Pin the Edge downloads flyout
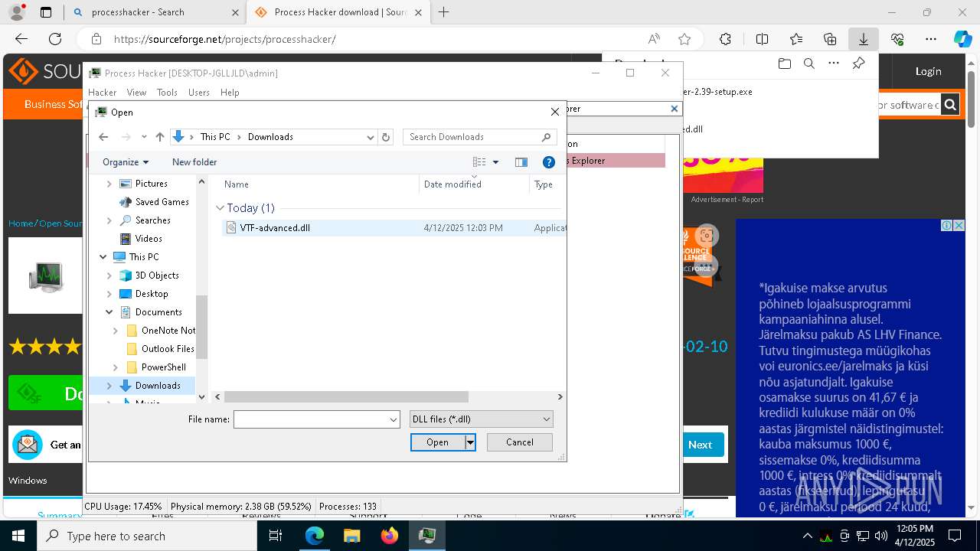Viewport: 980px width, 551px height. point(858,64)
